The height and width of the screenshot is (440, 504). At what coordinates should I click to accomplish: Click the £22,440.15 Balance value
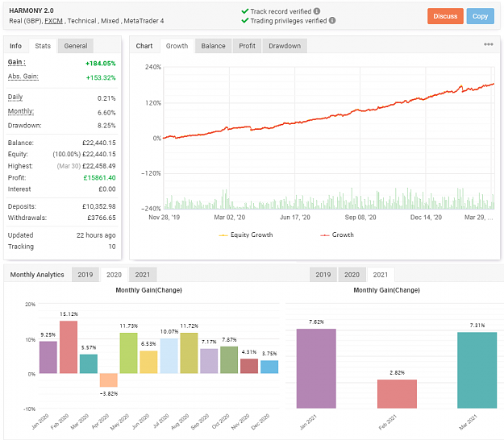click(99, 143)
